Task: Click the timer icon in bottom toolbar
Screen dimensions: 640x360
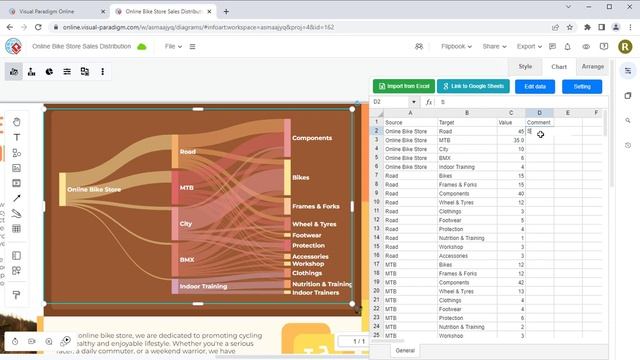Action: 15,341
